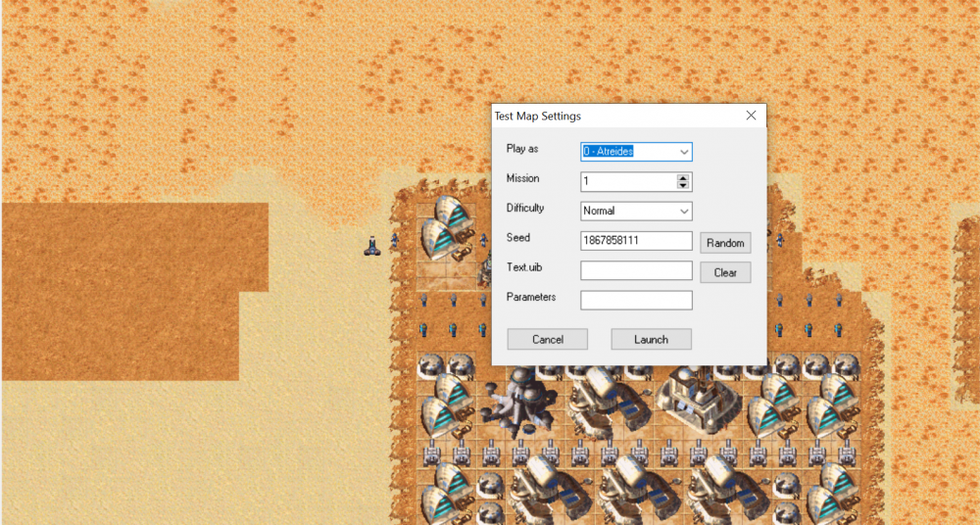Launch the test map
Screen dimensions: 980x525
(x=651, y=339)
